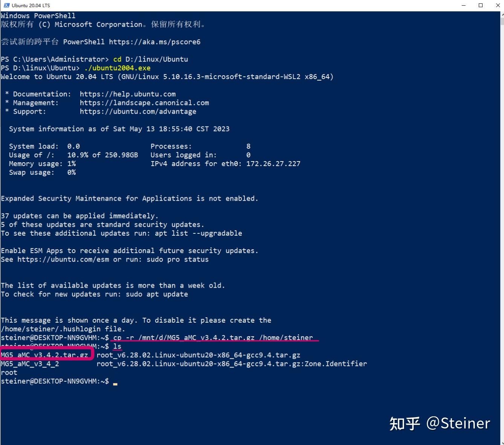The height and width of the screenshot is (445, 504).
Task: Select the sudo apt update suggestion text
Action: click(x=157, y=294)
